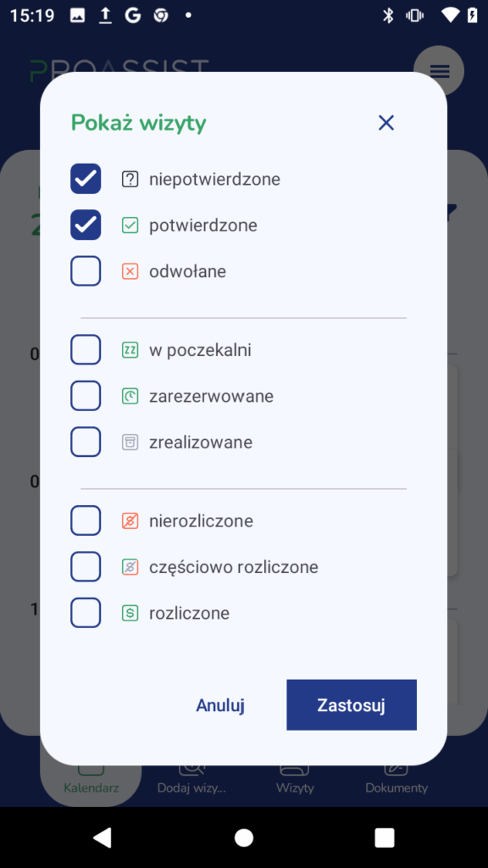Enable the odwołane checkbox
Viewport: 488px width, 868px height.
[86, 270]
